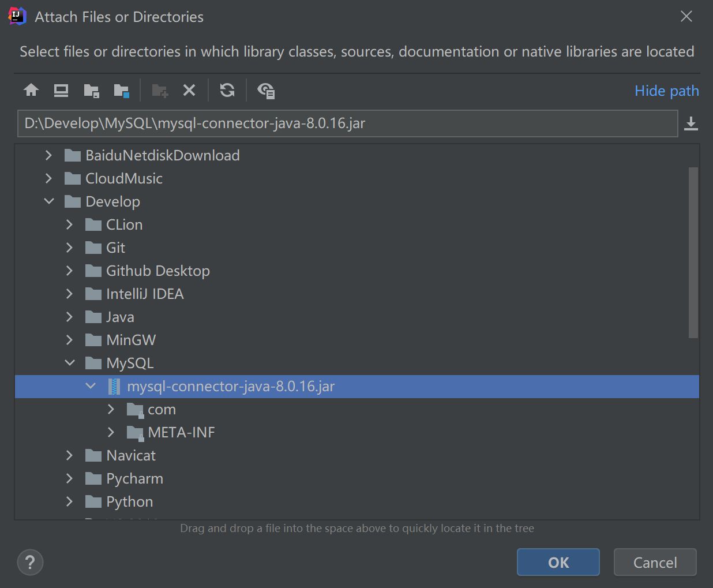Expand the BaiduNetdiskDownload folder
The height and width of the screenshot is (588, 713).
click(48, 155)
